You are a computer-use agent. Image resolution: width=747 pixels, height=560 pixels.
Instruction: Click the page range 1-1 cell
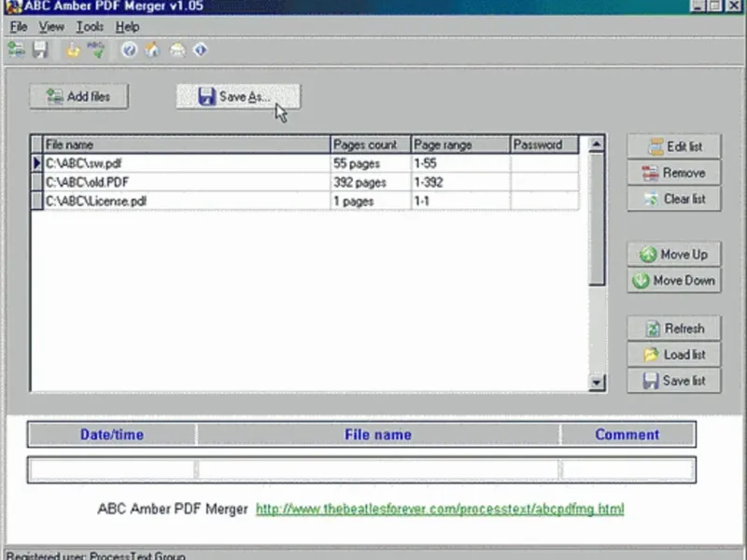click(x=460, y=201)
